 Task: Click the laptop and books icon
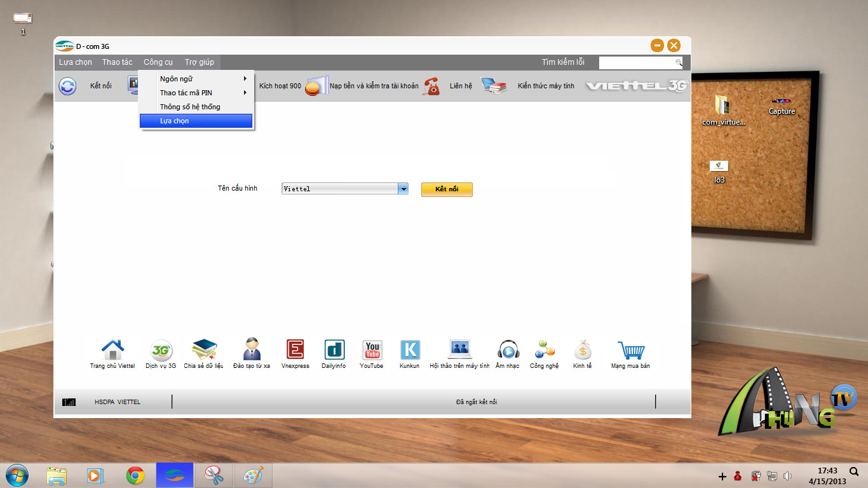coord(493,86)
